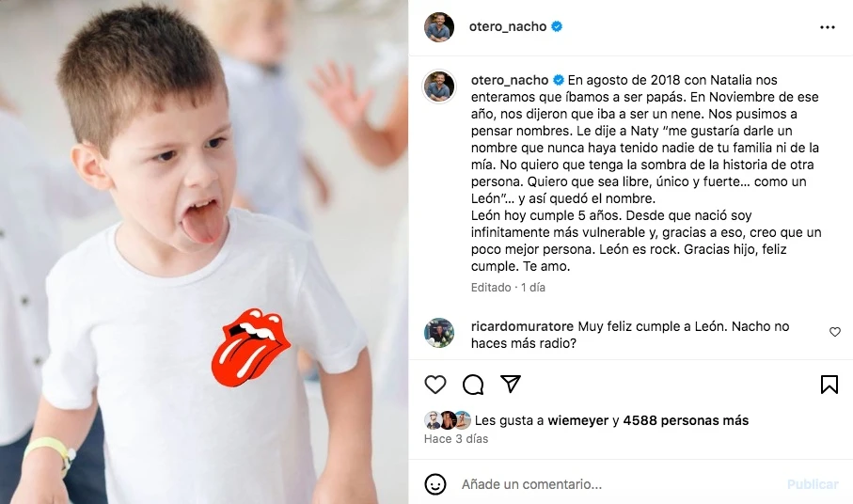Save the post with the bookmark icon
This screenshot has height=504, width=853.
click(x=829, y=385)
